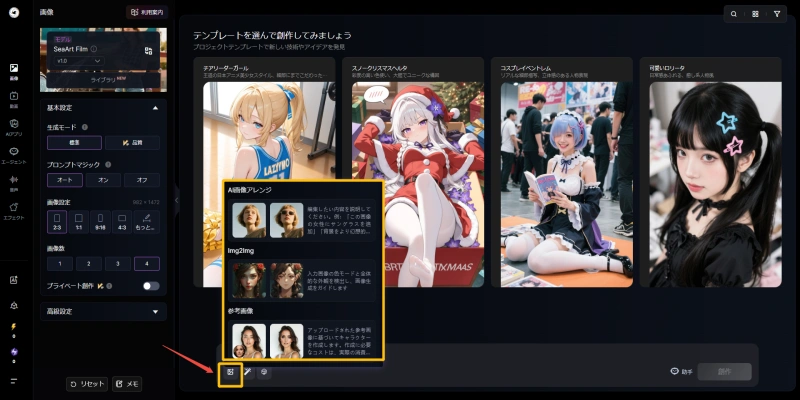Screen dimensions: 800x400
Task: Open the コスプレイベントレム template thumbnail
Action: coord(567,184)
